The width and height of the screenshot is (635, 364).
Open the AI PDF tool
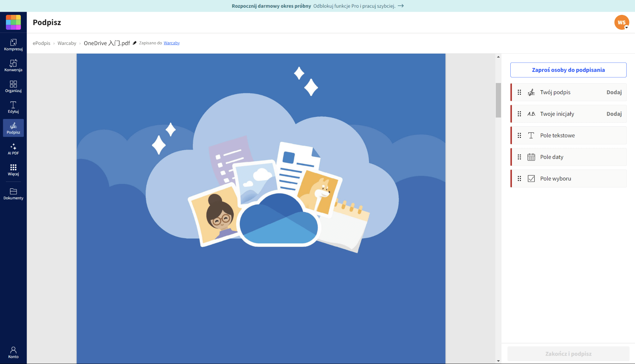click(x=13, y=149)
